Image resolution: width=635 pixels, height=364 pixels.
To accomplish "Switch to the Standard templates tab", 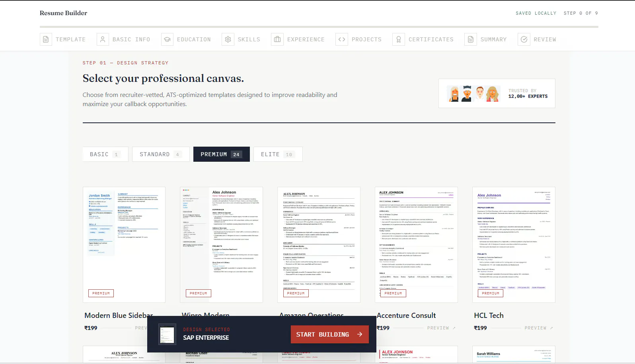I will pyautogui.click(x=161, y=154).
